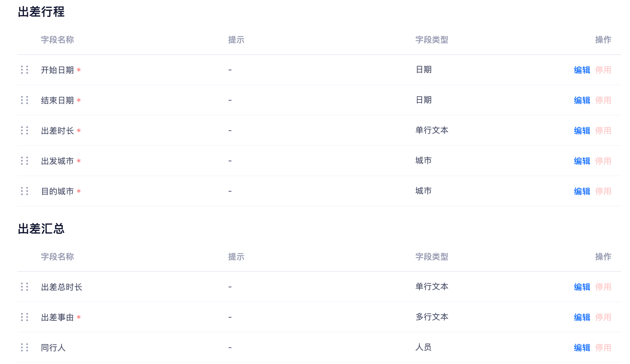
Task: Edit the 开始日期 field
Action: (x=582, y=70)
